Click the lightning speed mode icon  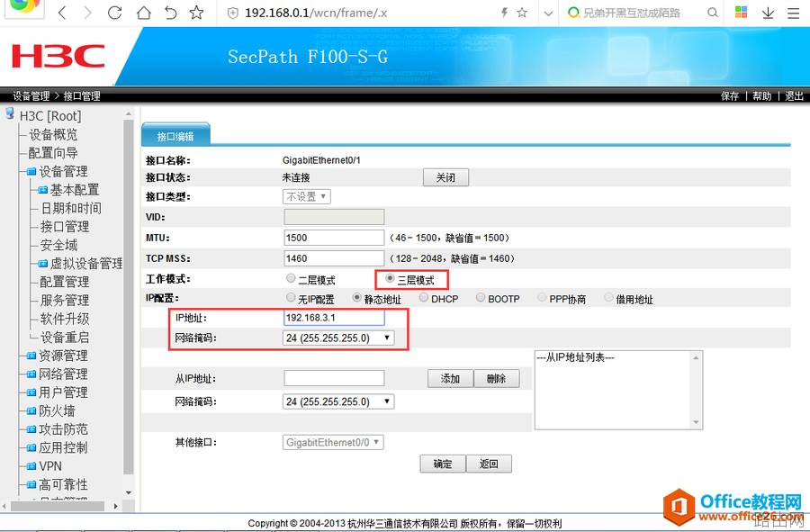504,13
